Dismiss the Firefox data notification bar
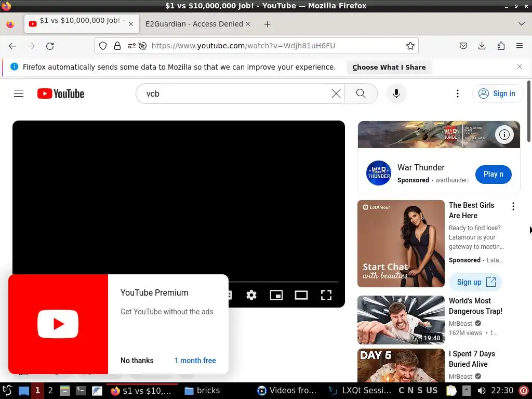This screenshot has height=399, width=532. [520, 66]
